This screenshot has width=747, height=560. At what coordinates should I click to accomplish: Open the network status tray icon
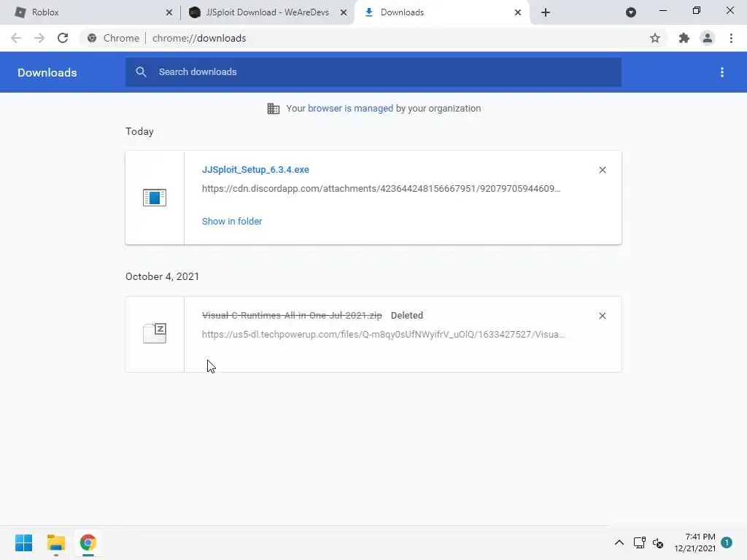coord(639,542)
